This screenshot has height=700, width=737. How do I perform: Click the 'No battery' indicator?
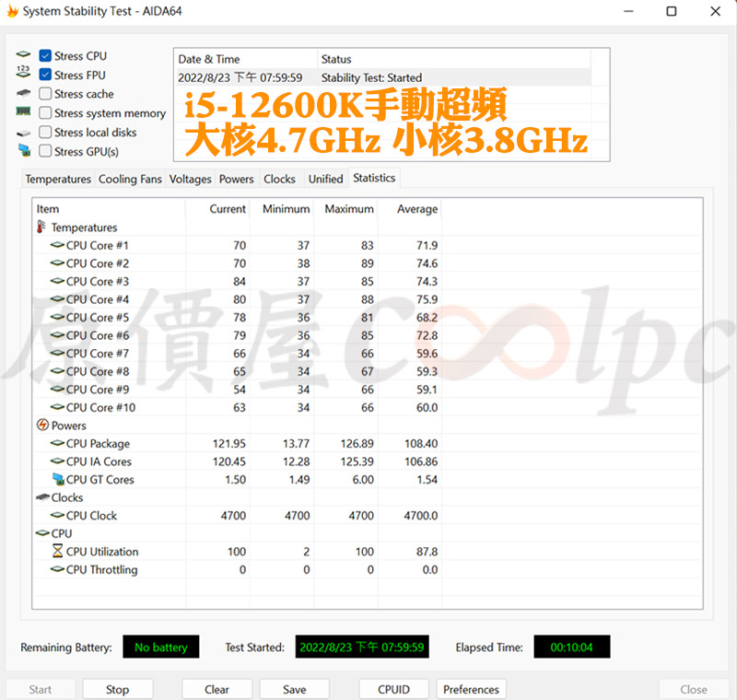tap(160, 647)
